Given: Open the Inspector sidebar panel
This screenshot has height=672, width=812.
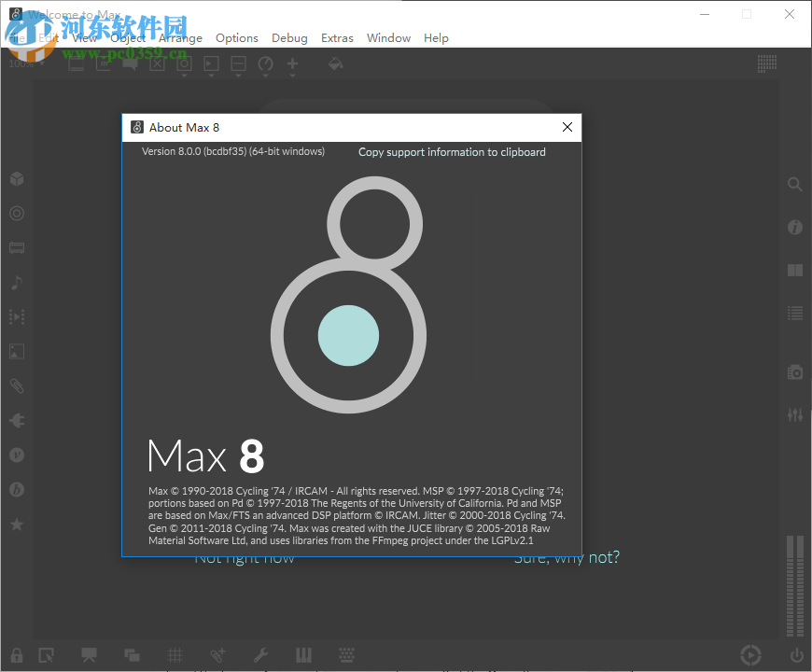Looking at the screenshot, I should tap(794, 227).
